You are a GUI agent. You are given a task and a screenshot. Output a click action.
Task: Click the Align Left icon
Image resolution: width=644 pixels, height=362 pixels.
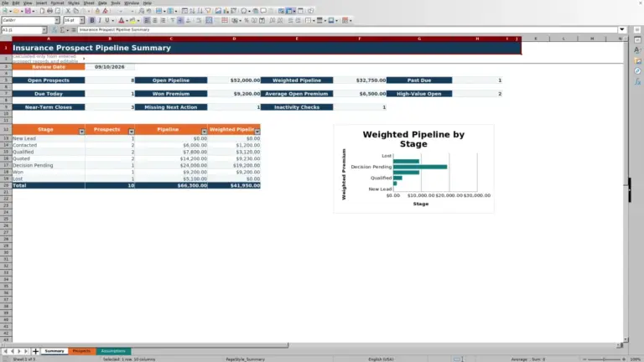[x=147, y=20]
